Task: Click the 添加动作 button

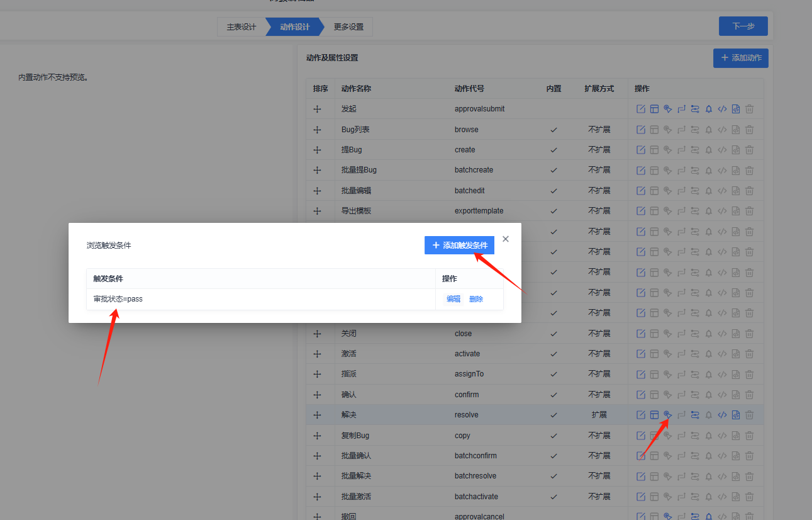Action: point(741,58)
